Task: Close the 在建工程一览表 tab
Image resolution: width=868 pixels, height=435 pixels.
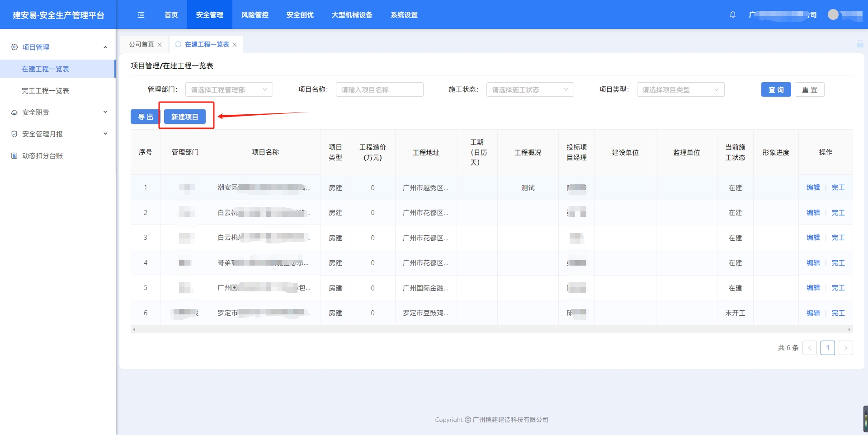Action: 235,45
